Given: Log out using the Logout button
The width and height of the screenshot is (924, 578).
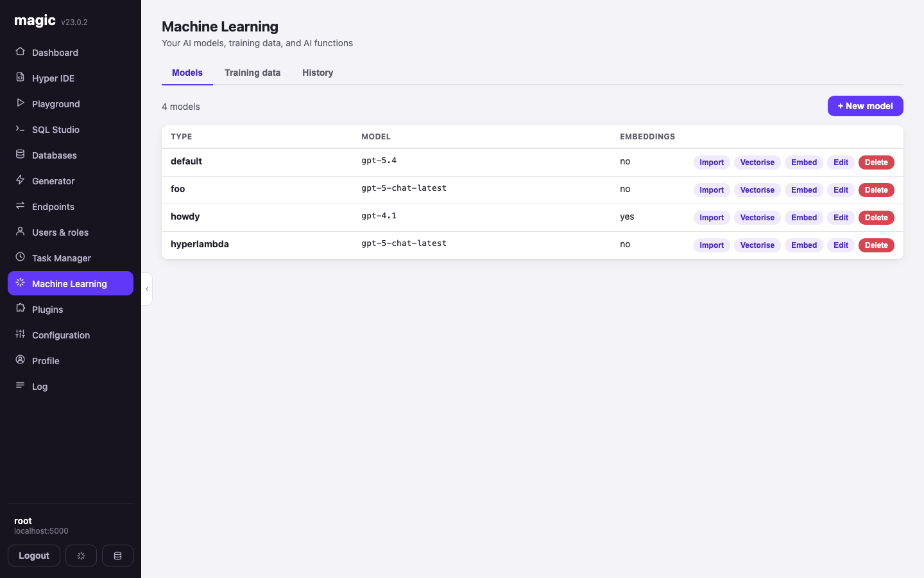Looking at the screenshot, I should (34, 556).
